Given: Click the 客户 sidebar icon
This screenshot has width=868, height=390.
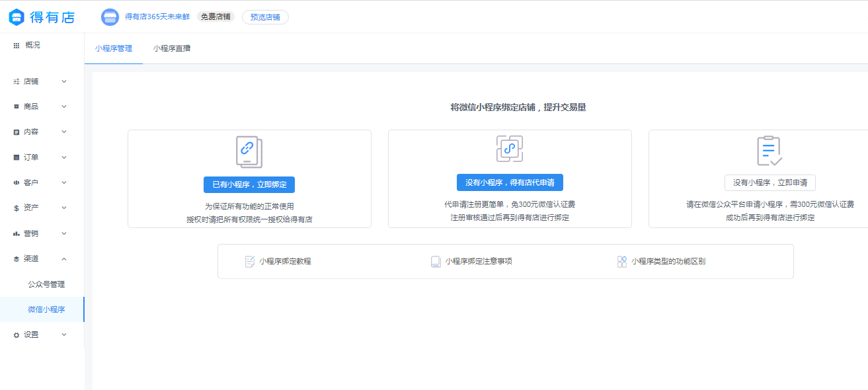Looking at the screenshot, I should (x=17, y=182).
